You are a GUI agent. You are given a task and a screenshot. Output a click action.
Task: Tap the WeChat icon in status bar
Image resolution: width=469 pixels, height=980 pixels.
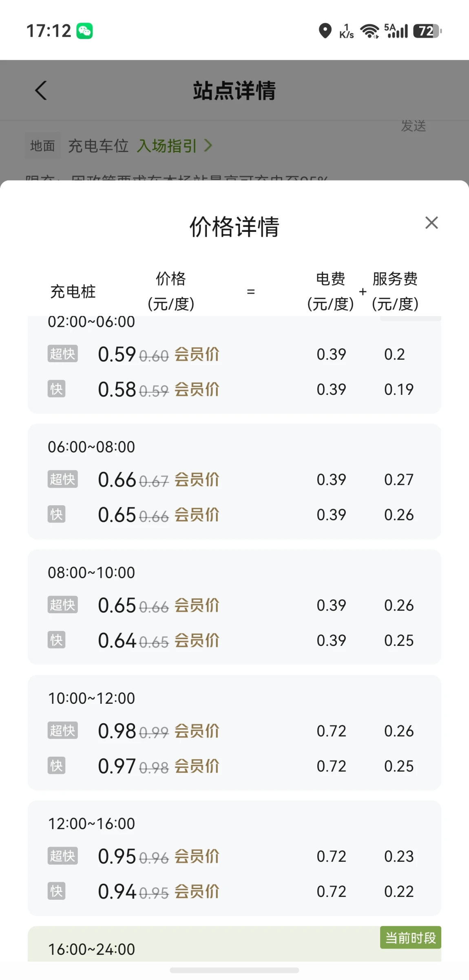pyautogui.click(x=84, y=31)
